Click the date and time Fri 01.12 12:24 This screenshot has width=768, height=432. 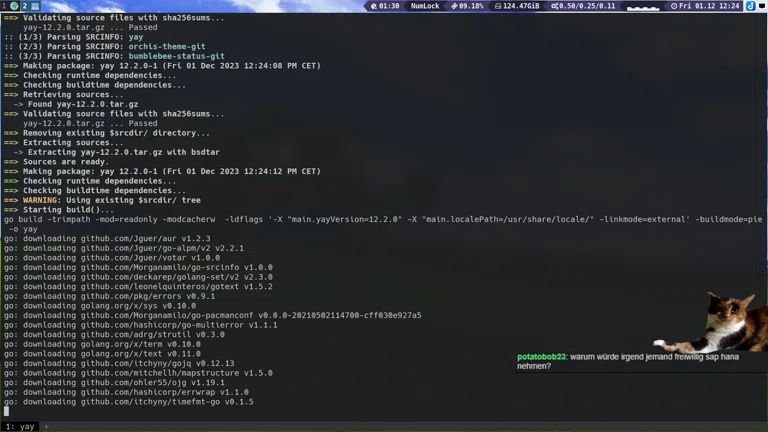click(x=705, y=6)
